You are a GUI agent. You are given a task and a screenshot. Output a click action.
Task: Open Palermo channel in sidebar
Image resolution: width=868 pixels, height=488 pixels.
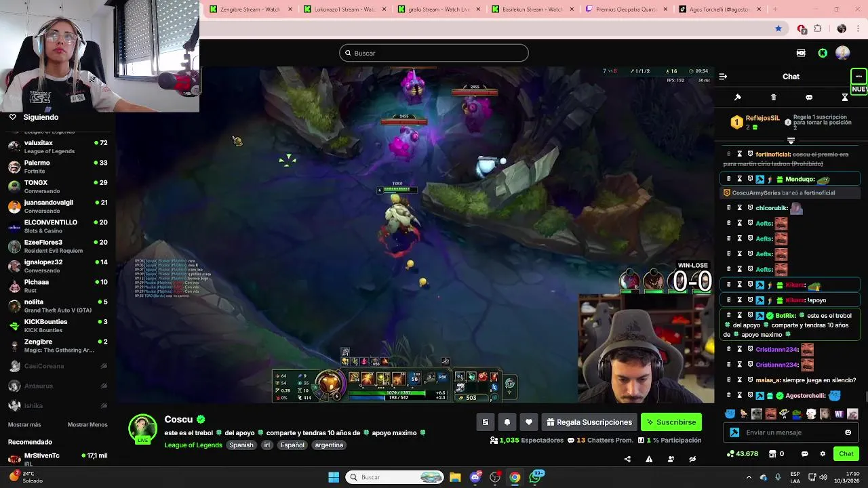58,167
